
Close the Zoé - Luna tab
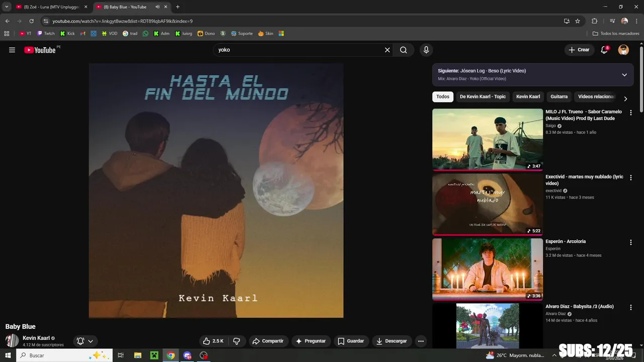click(x=86, y=7)
